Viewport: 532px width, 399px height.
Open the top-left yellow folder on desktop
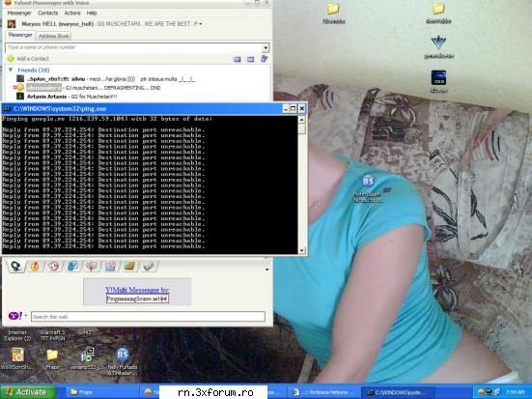(x=333, y=14)
